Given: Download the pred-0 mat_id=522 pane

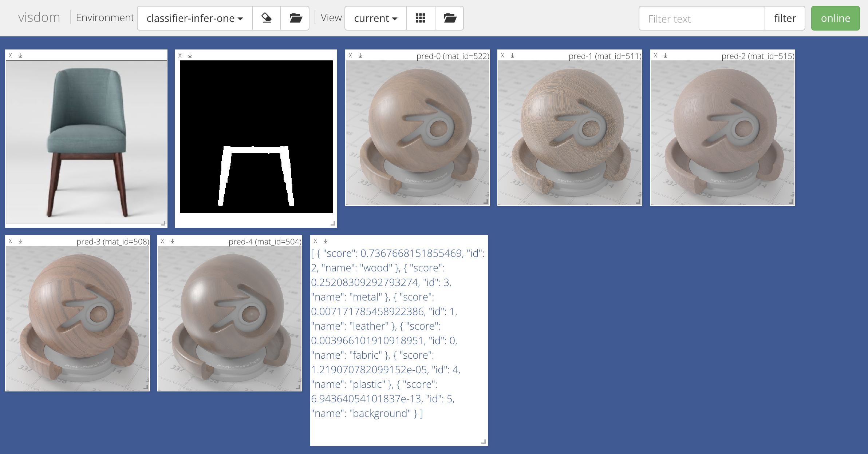Looking at the screenshot, I should 360,56.
